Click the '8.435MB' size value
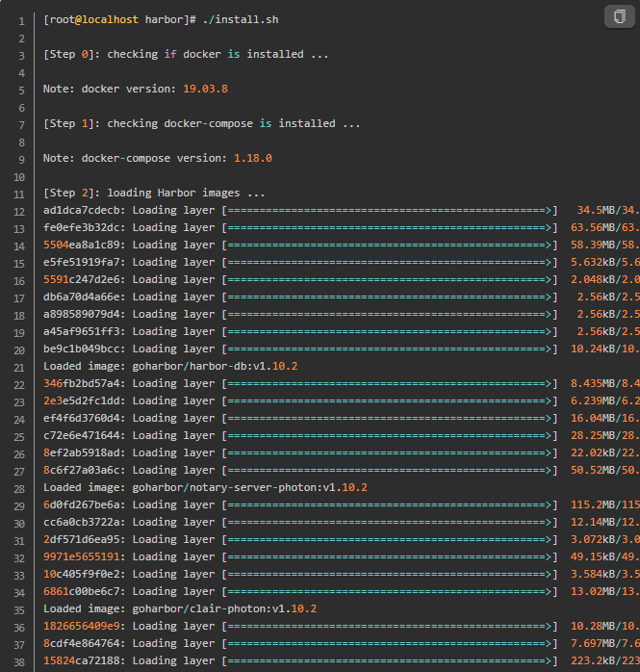Image resolution: width=640 pixels, height=672 pixels. click(593, 383)
